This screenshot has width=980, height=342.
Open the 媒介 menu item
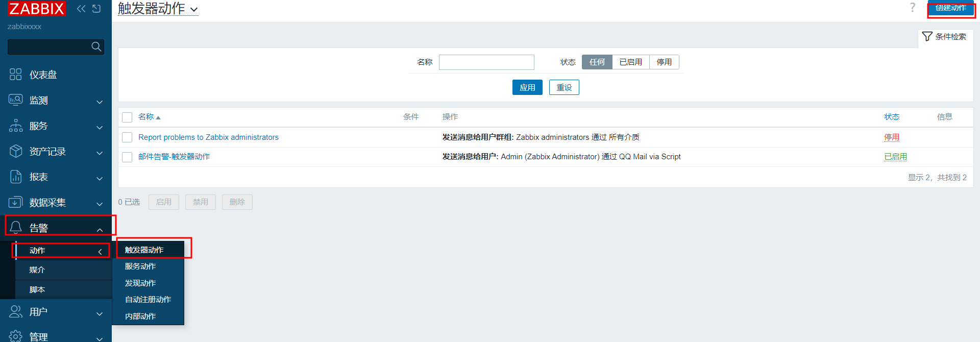[63, 270]
